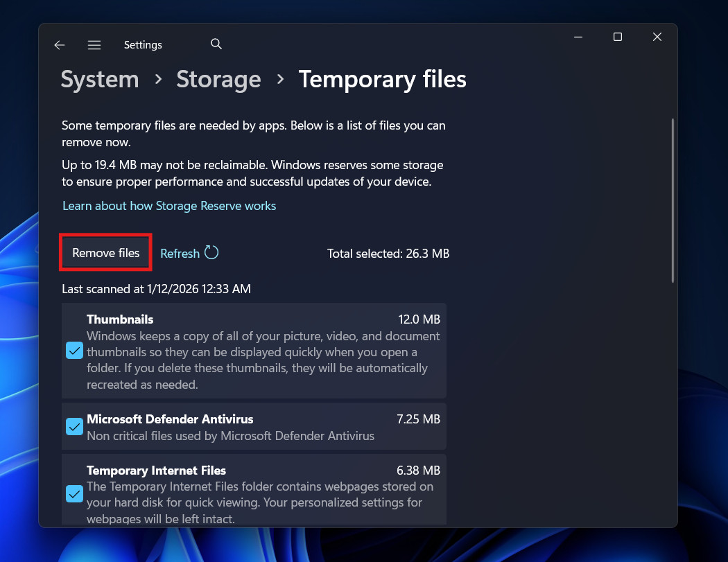Click the circular refresh arrow icon
Screen dimensions: 728x562
[211, 253]
